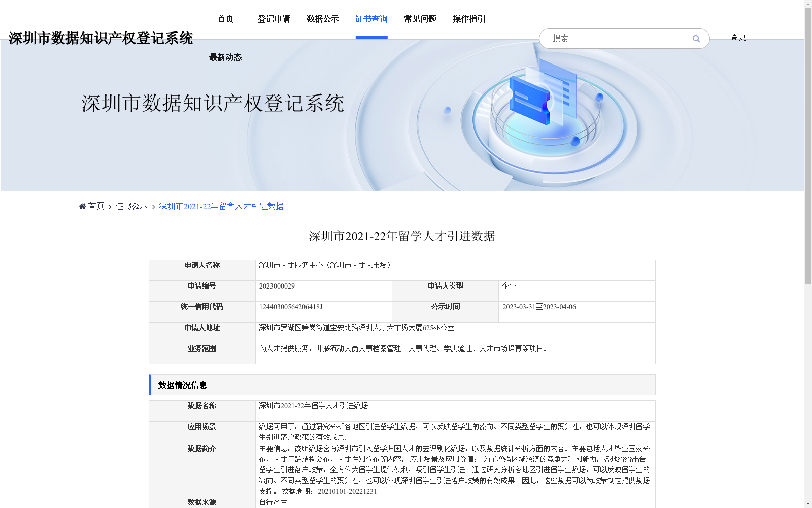812x508 pixels.
Task: Click the 申请人地址 label cell
Action: point(202,333)
